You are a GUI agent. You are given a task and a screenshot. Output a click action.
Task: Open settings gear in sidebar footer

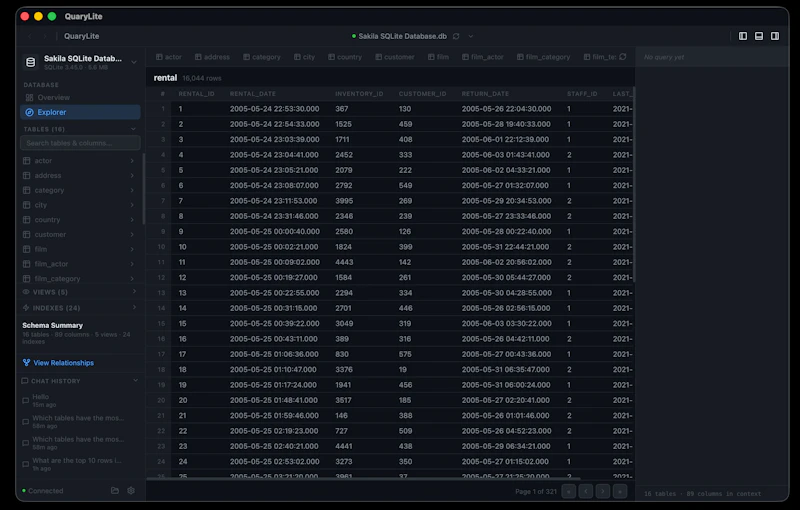pos(131,491)
